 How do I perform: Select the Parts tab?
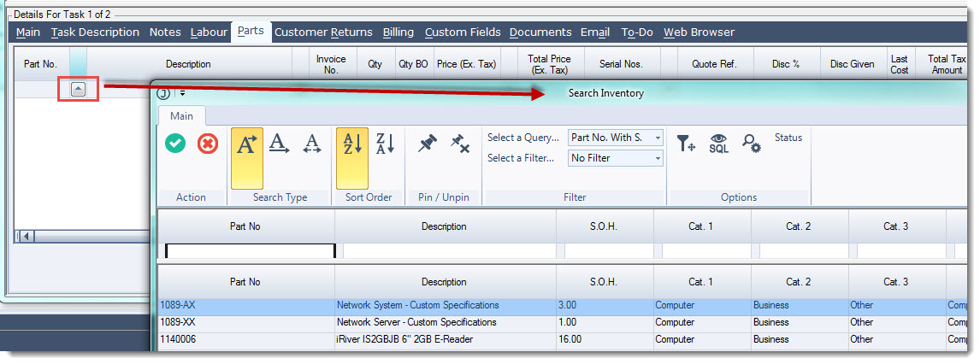point(251,32)
